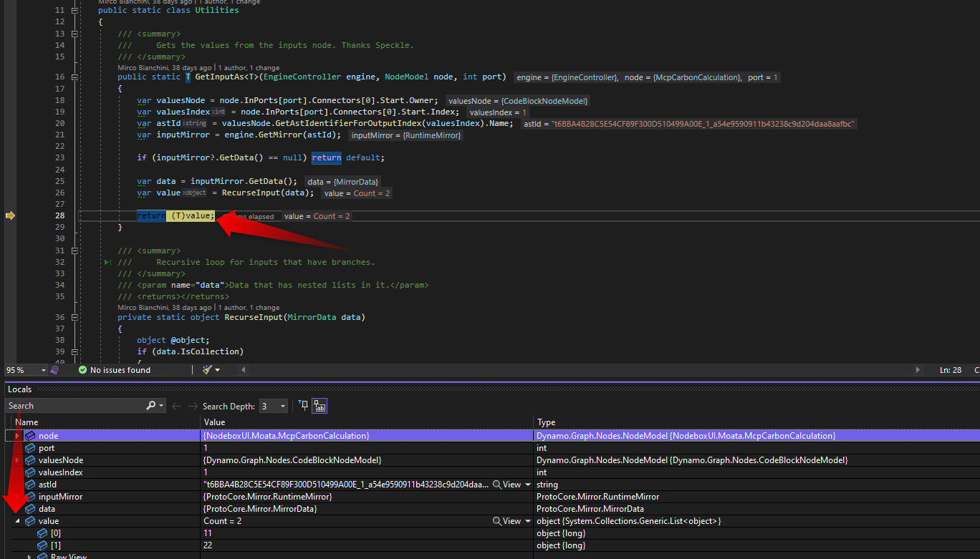Go to previous search result arrow in Locals
980x559 pixels.
(176, 406)
